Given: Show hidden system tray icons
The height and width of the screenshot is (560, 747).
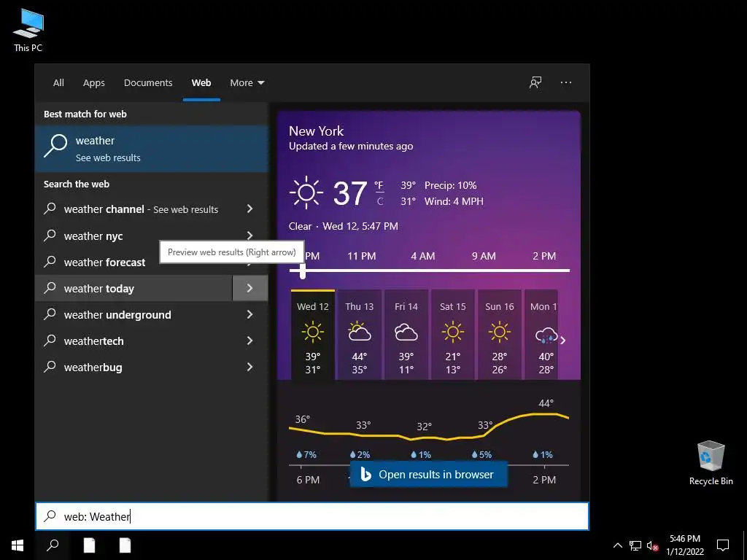Looking at the screenshot, I should pos(617,545).
